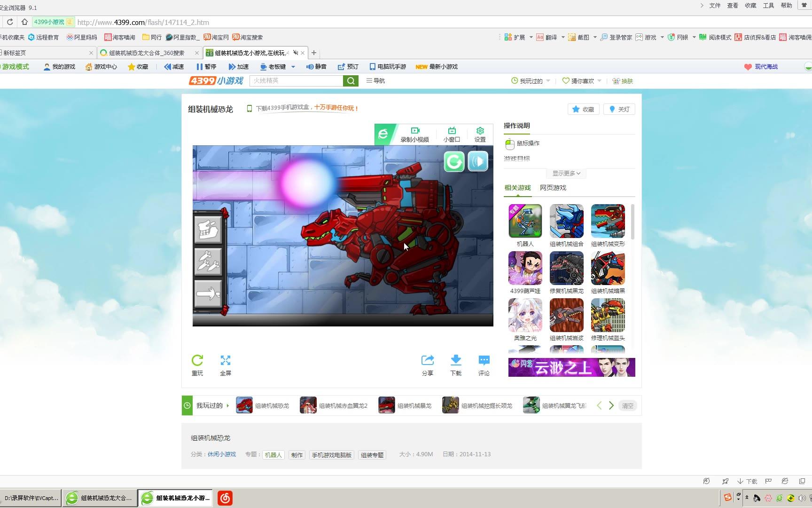Open the 帮助 browser menu
The width and height of the screenshot is (812, 508).
[786, 6]
